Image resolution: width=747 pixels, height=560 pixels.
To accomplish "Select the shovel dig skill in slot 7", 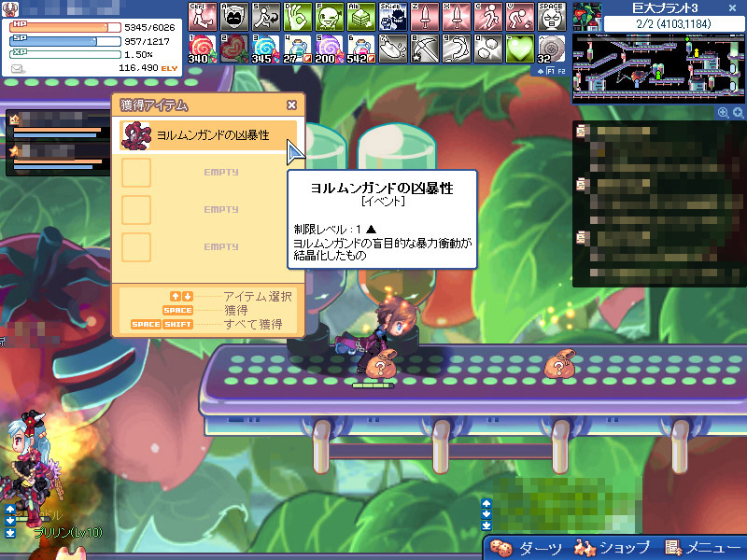I will 393,49.
